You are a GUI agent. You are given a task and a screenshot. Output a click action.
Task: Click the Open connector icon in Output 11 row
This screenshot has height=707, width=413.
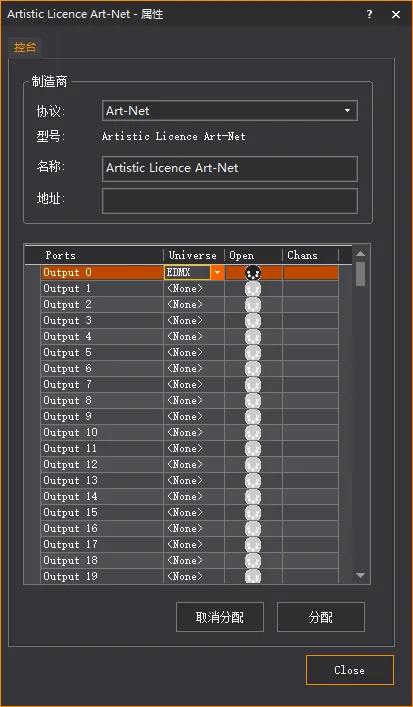coord(253,449)
